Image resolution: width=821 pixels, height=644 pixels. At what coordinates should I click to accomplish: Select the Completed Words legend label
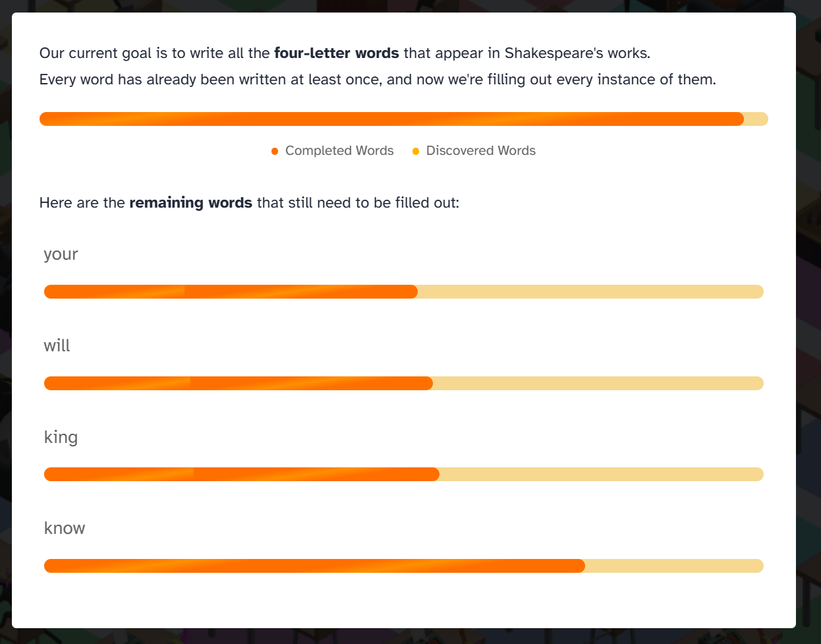click(x=339, y=151)
